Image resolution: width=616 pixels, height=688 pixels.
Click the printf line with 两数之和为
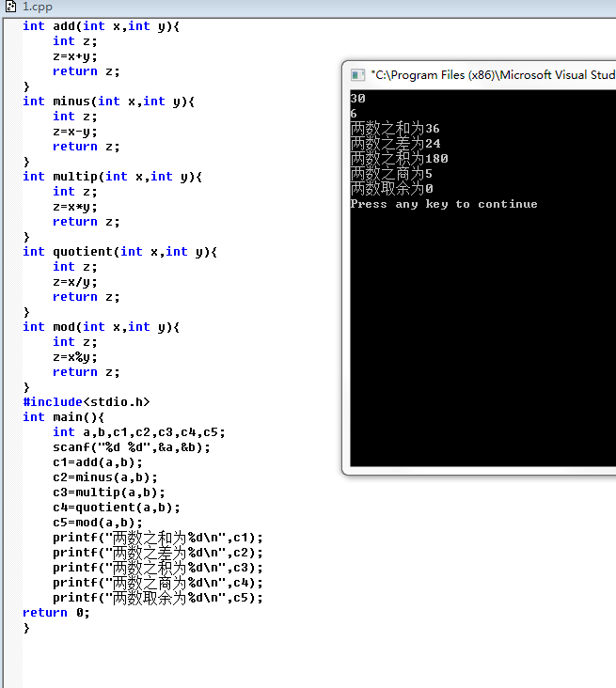point(158,538)
